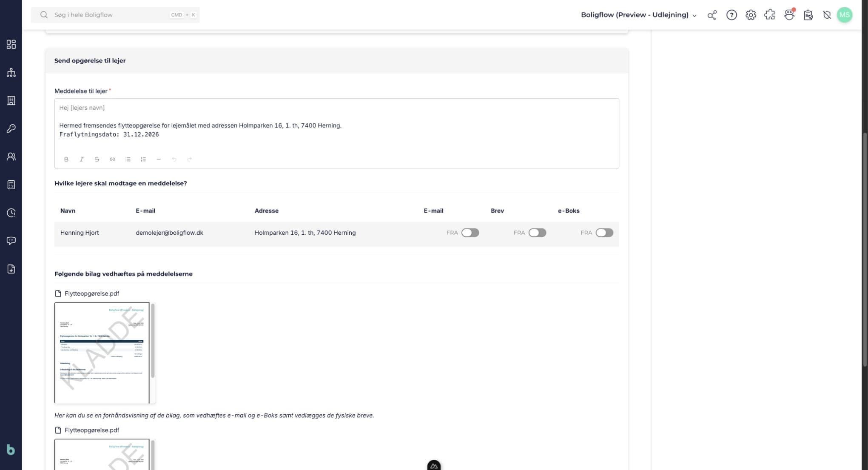Click the page vertical scrollbar
This screenshot has width=868, height=470.
tap(865, 250)
